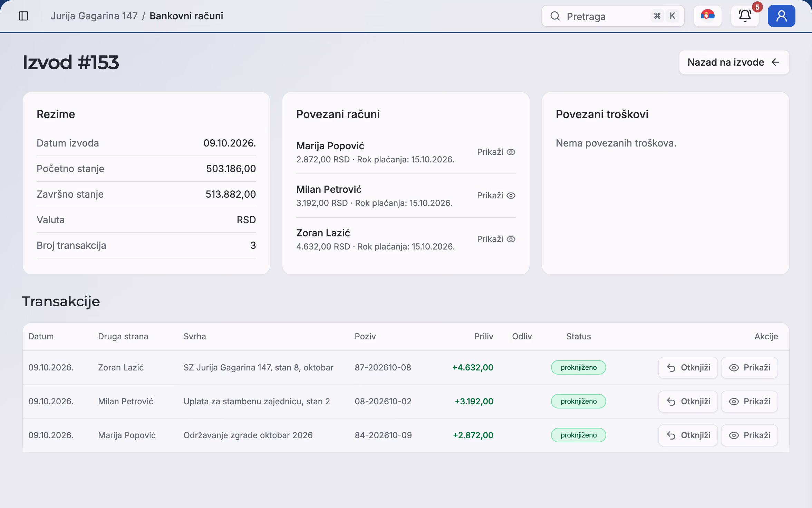Return via Nazad na izvode button
Viewport: 812px width, 508px height.
734,62
